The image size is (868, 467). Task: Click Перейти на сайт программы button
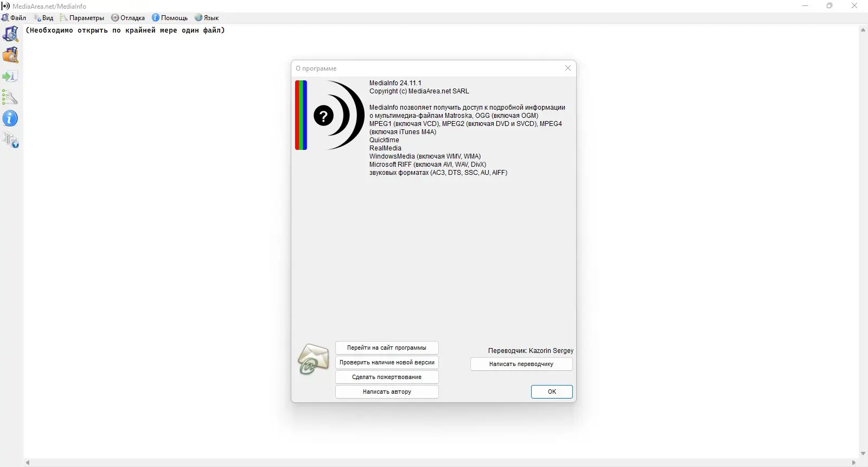pyautogui.click(x=387, y=348)
